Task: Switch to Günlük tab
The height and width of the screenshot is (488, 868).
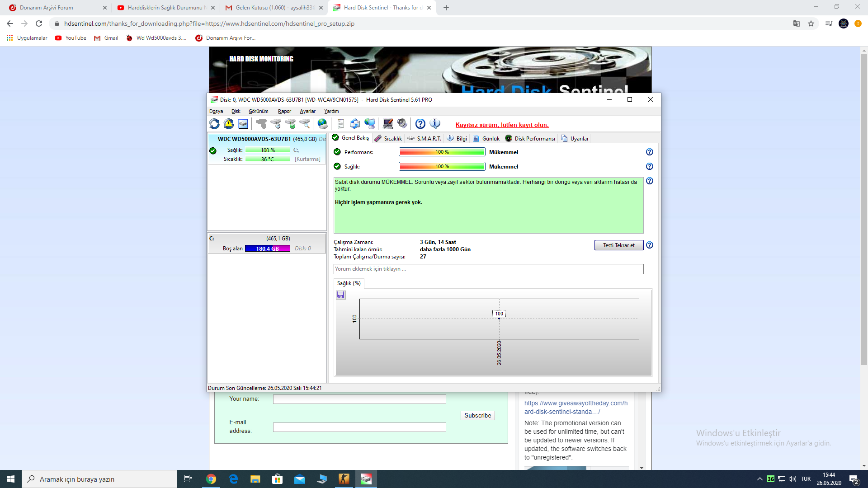Action: tap(486, 139)
